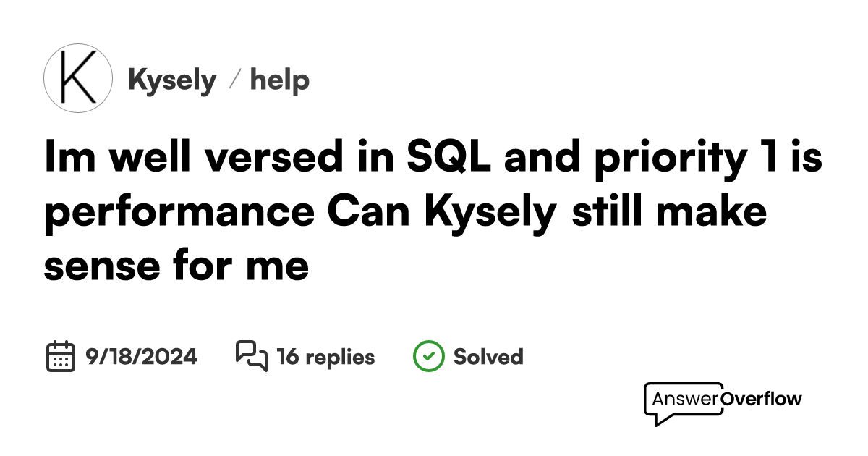Select the 9/18/2024 post date
The width and height of the screenshot is (868, 456).
pyautogui.click(x=141, y=357)
